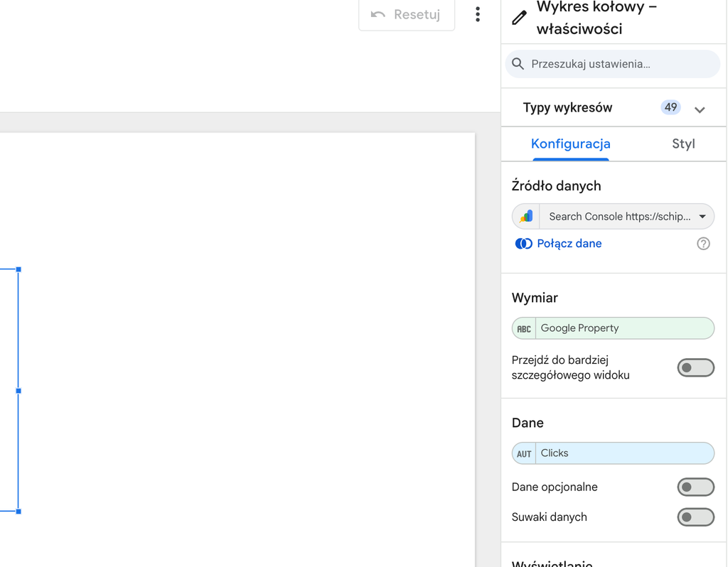Click the Search Console data source icon
Screen dimensions: 728x567
tap(526, 216)
